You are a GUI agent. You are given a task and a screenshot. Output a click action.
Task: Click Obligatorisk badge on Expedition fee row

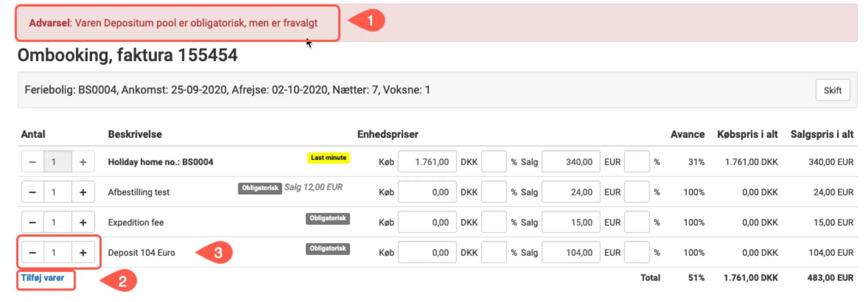tap(328, 218)
